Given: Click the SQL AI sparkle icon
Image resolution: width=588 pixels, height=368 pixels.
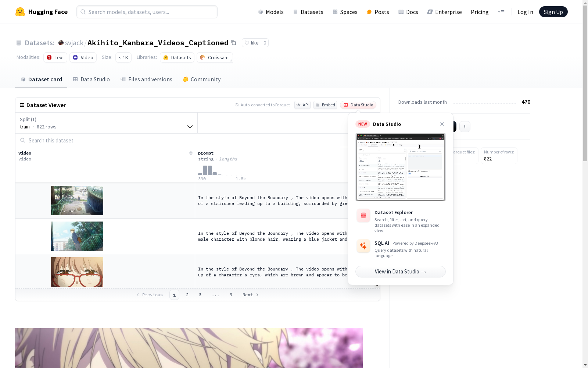Looking at the screenshot, I should tap(363, 246).
